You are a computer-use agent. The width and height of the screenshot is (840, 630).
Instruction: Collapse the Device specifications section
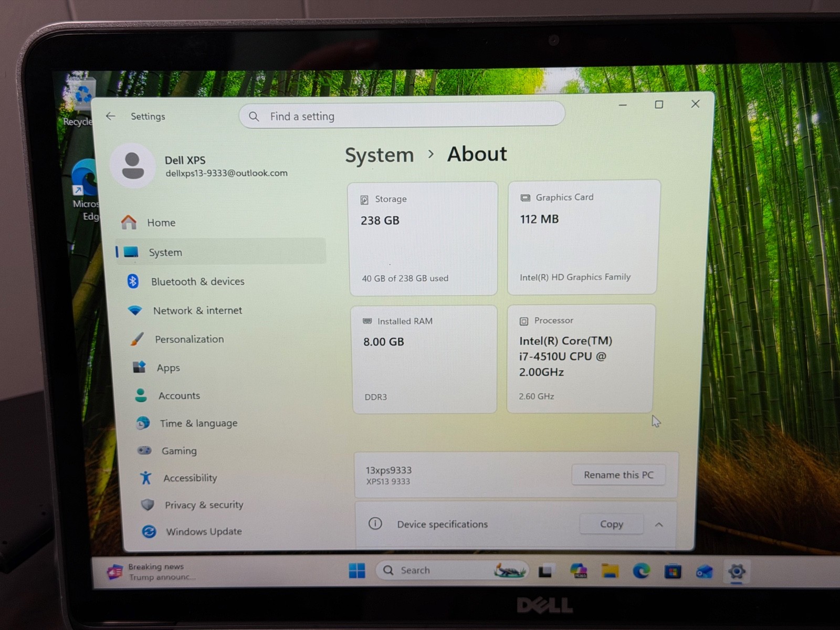(x=659, y=524)
